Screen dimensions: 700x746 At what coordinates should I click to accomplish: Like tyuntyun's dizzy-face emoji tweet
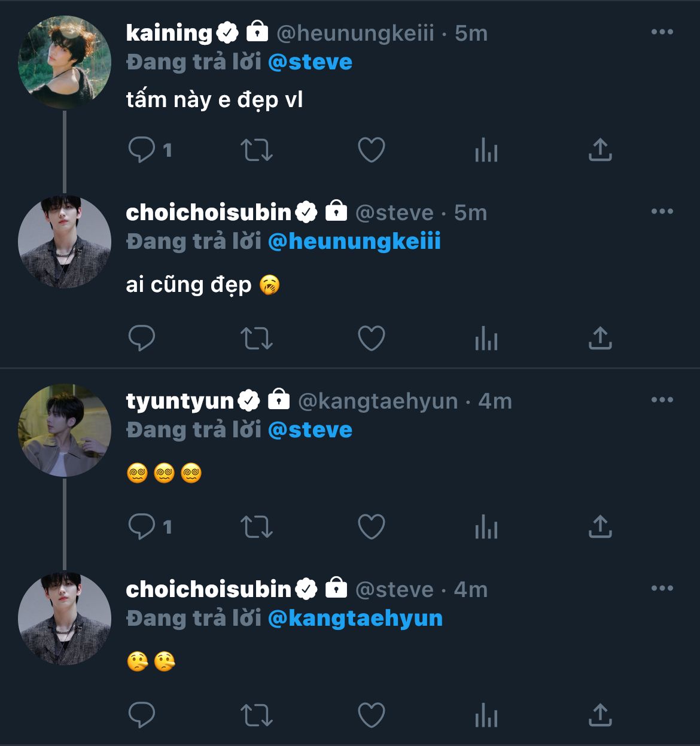(371, 526)
